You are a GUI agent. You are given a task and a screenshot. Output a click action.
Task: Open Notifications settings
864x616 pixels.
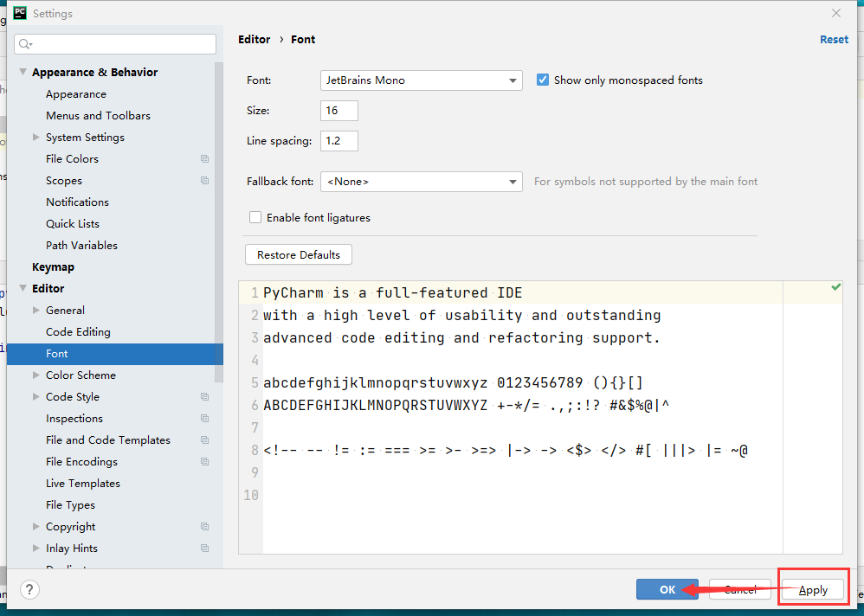click(77, 202)
